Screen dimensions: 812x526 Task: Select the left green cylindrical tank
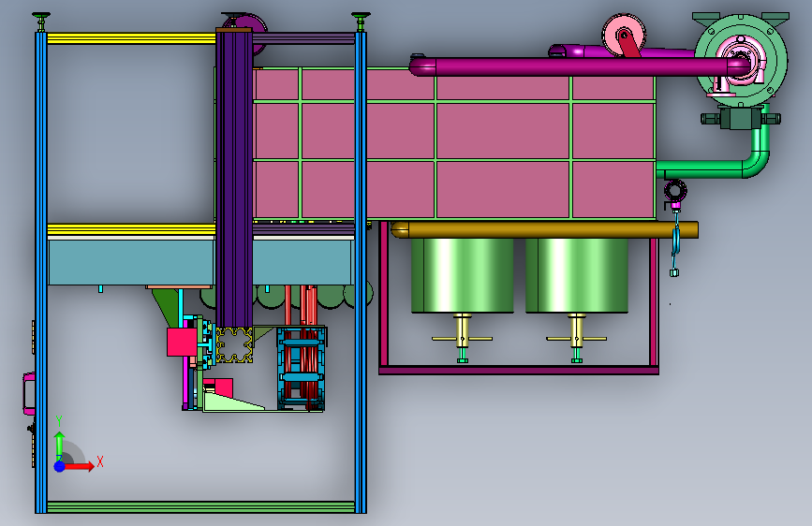[463, 275]
